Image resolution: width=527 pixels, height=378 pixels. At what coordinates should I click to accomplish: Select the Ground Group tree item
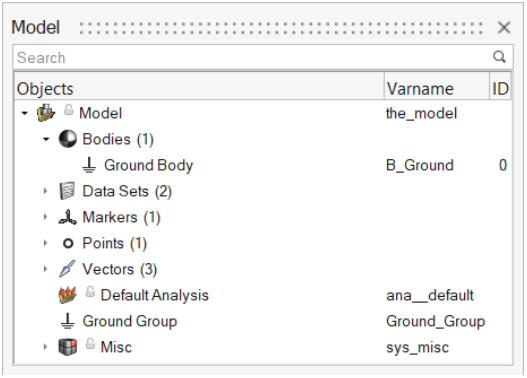(129, 321)
